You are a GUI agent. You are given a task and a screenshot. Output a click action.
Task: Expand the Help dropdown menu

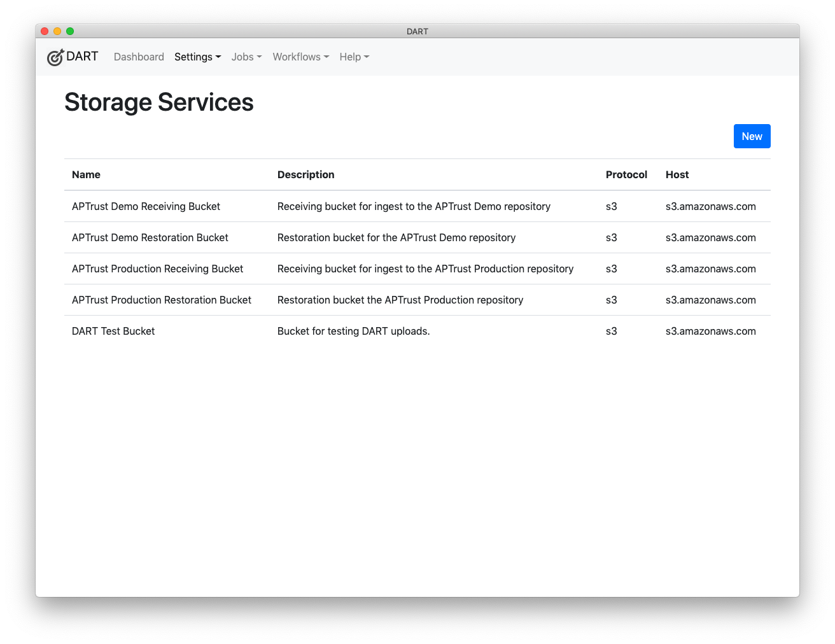tap(353, 57)
